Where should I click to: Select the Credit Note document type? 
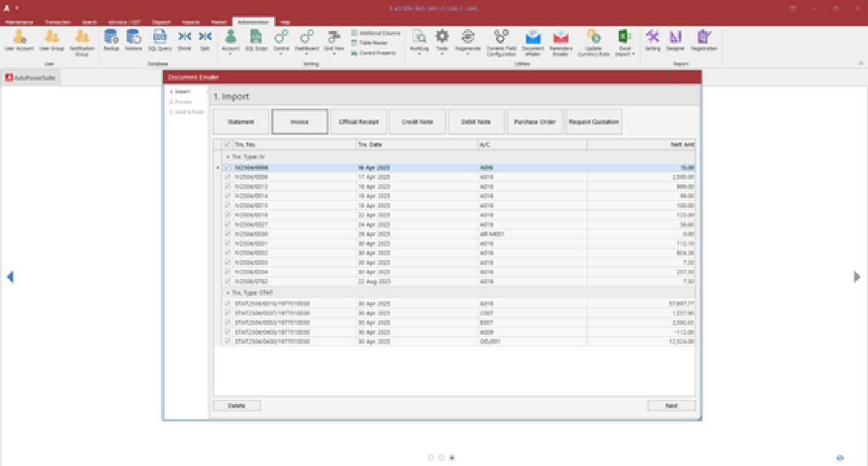(x=417, y=122)
